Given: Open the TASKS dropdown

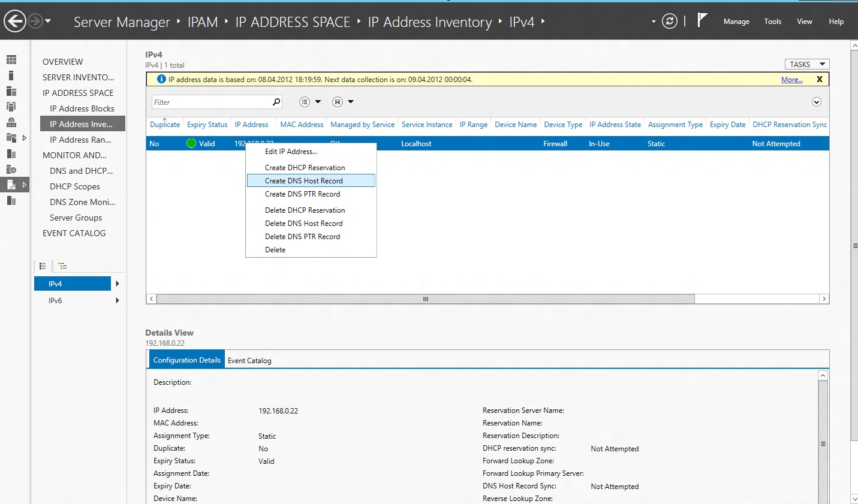Looking at the screenshot, I should 806,64.
